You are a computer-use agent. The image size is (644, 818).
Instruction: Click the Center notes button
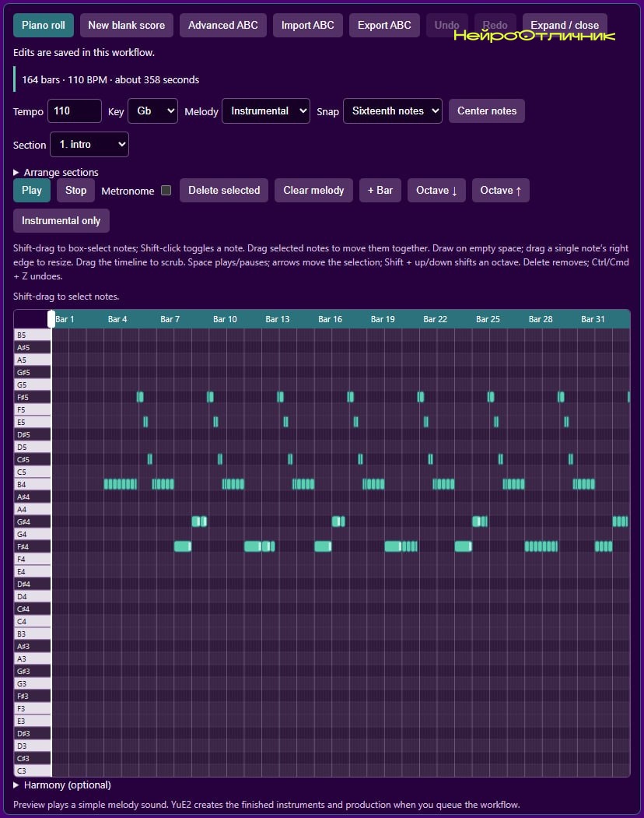coord(487,111)
